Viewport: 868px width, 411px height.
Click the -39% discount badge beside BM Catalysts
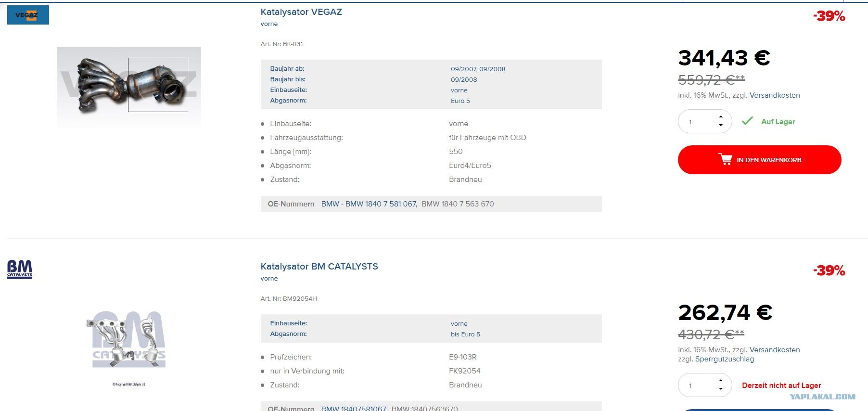(829, 270)
